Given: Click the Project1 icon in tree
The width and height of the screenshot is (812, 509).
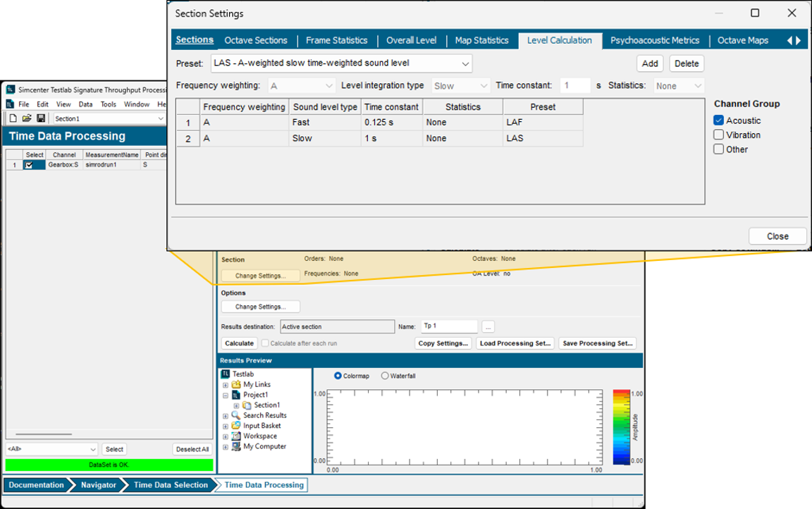Looking at the screenshot, I should coord(236,395).
